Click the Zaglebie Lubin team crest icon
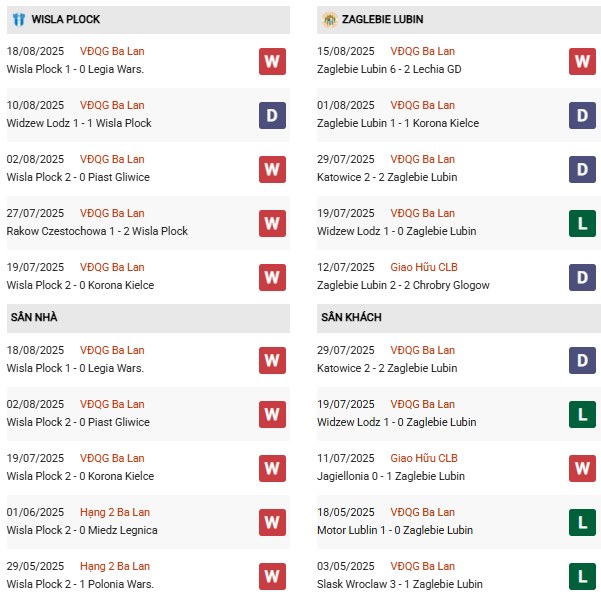The image size is (601, 606). pyautogui.click(x=330, y=20)
